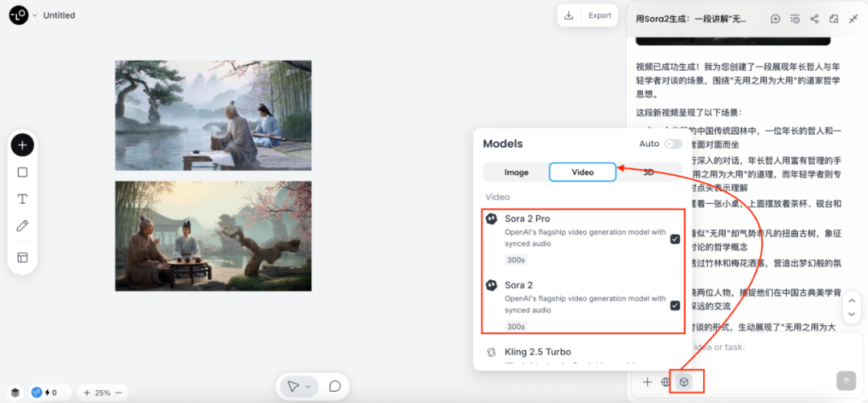This screenshot has height=403, width=868.
Task: Zoom out with the minus button
Action: click(x=119, y=393)
